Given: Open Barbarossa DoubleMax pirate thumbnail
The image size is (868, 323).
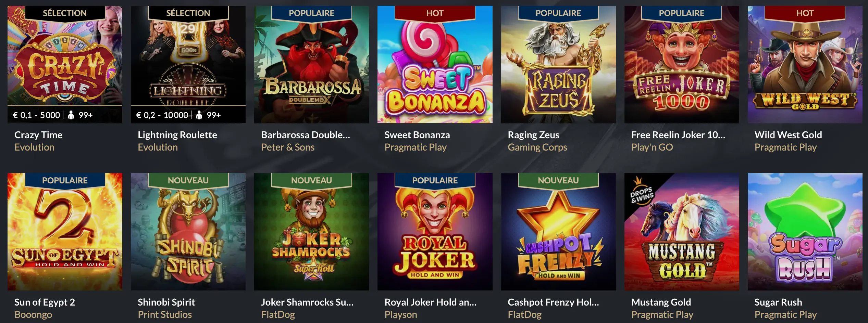Looking at the screenshot, I should pyautogui.click(x=311, y=65).
